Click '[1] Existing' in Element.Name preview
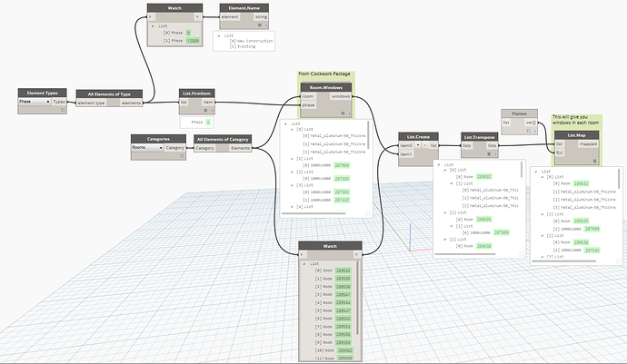 243,46
